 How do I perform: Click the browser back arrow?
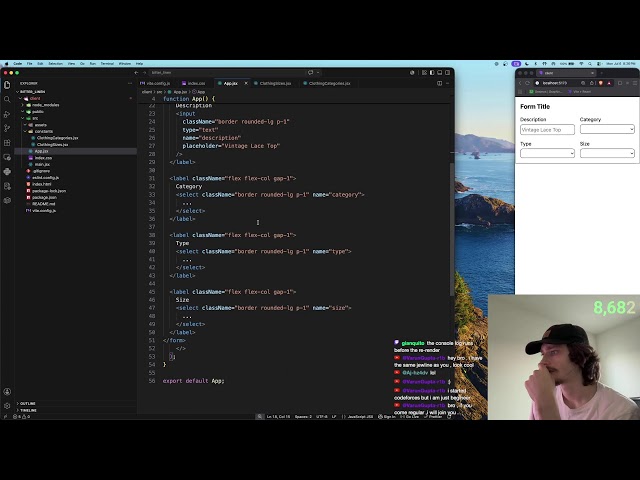[x=520, y=83]
